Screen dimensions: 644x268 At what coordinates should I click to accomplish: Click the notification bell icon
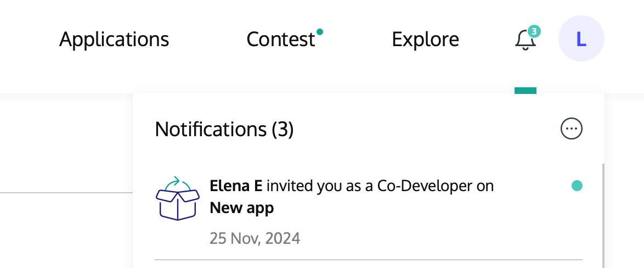(x=524, y=41)
